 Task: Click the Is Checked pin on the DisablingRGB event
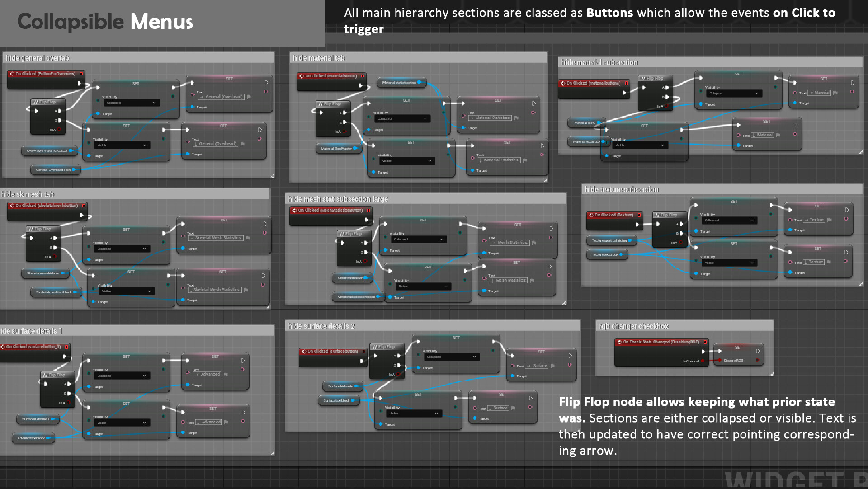point(702,361)
